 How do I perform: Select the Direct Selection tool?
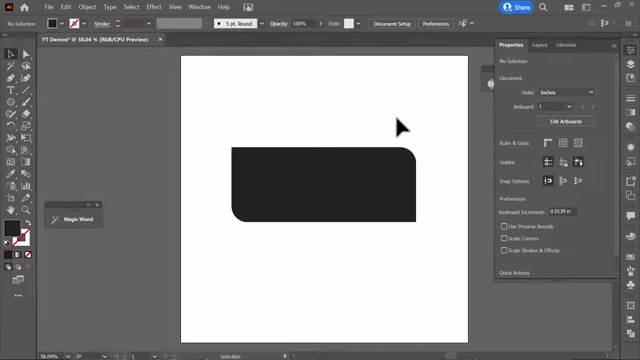(26, 54)
